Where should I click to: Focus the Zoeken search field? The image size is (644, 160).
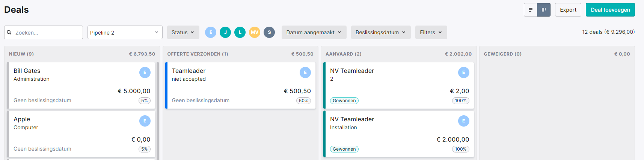pos(44,32)
